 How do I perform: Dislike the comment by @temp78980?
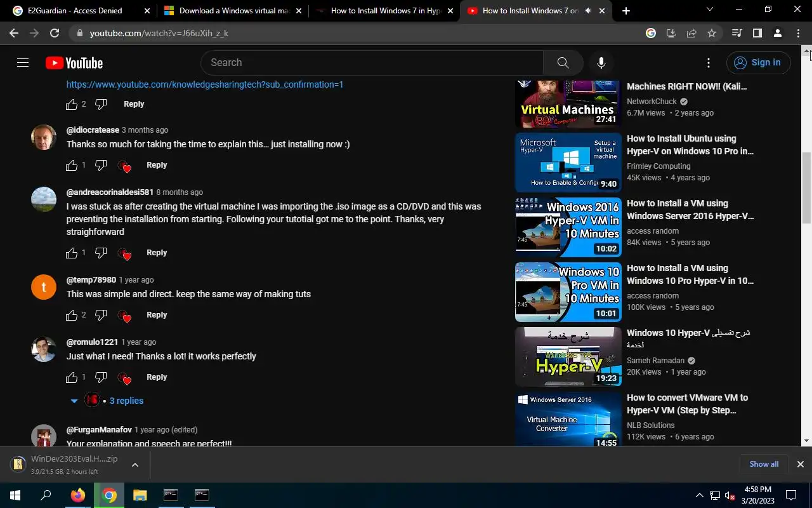pos(101,315)
